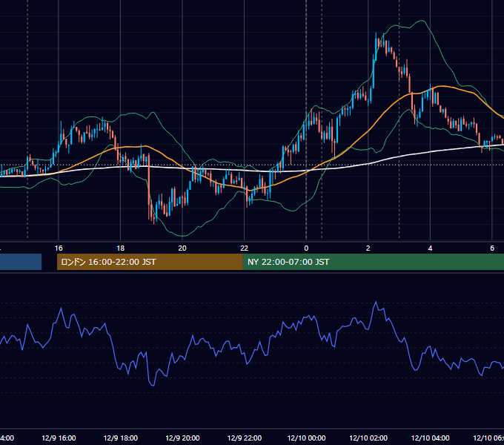Click the 12/9 16:00 time label
This screenshot has width=504, height=445.
pyautogui.click(x=59, y=438)
